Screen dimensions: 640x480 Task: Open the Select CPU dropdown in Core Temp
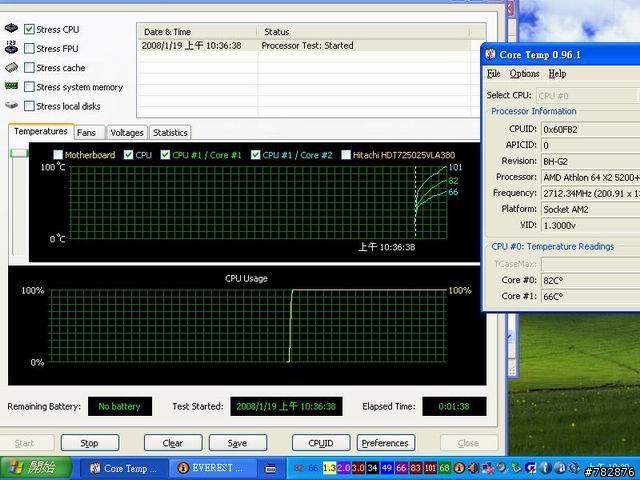588,96
